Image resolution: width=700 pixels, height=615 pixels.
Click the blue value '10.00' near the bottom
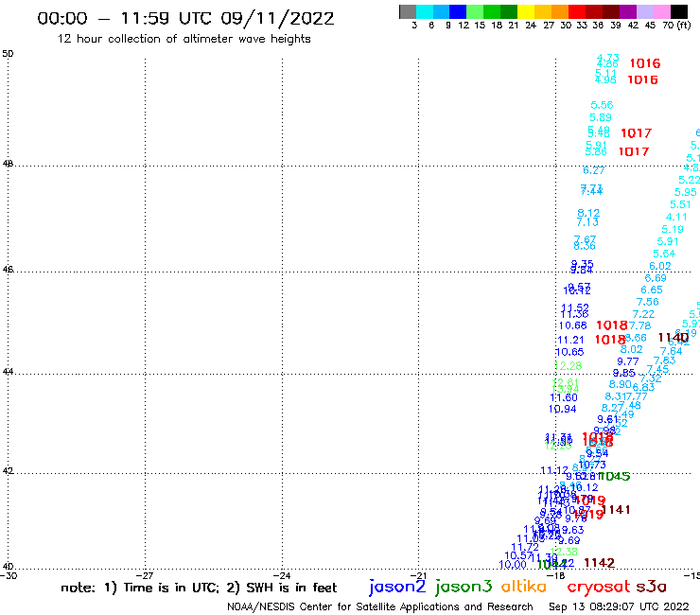513,565
